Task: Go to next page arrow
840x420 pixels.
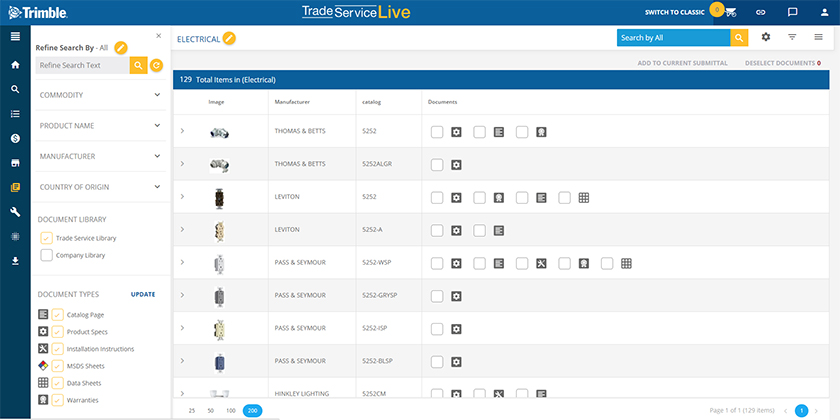Action: (x=816, y=411)
